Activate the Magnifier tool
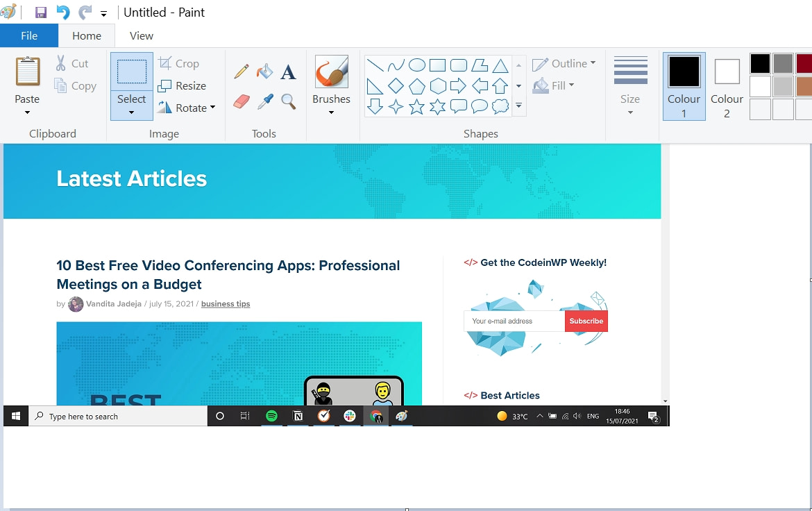Screen dimensions: 812x511 [289, 101]
